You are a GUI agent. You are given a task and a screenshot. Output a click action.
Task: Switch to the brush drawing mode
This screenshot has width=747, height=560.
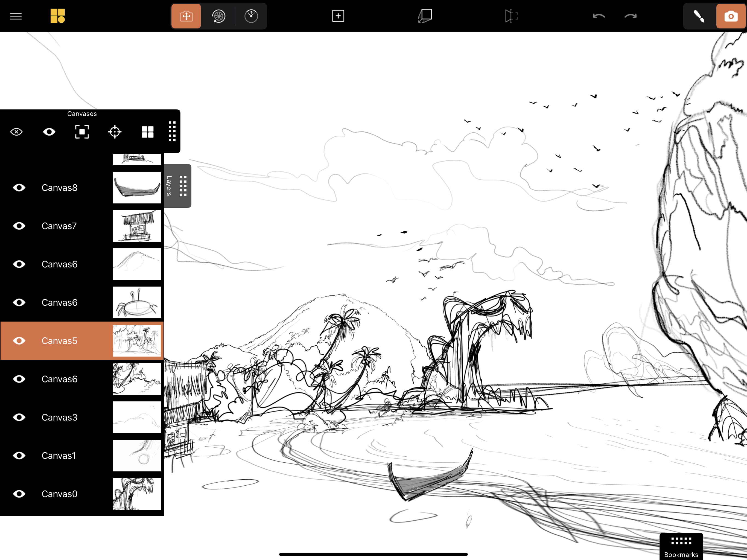[699, 16]
